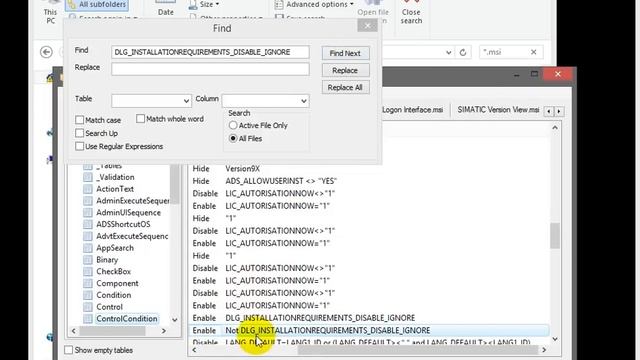
Task: Switch to Logon Interface.msi tab
Action: tap(413, 110)
